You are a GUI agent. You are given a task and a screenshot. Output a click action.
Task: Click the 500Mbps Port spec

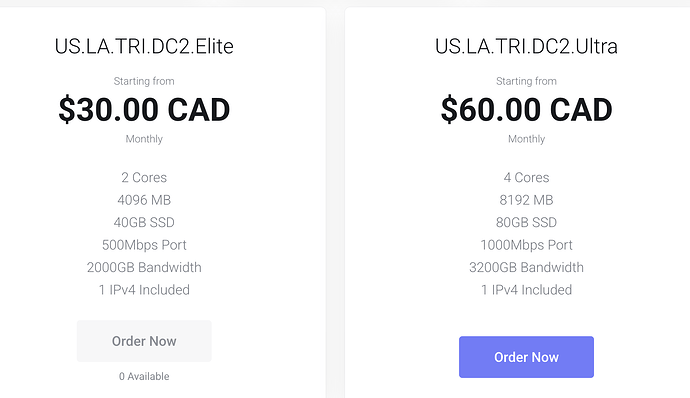tap(144, 245)
